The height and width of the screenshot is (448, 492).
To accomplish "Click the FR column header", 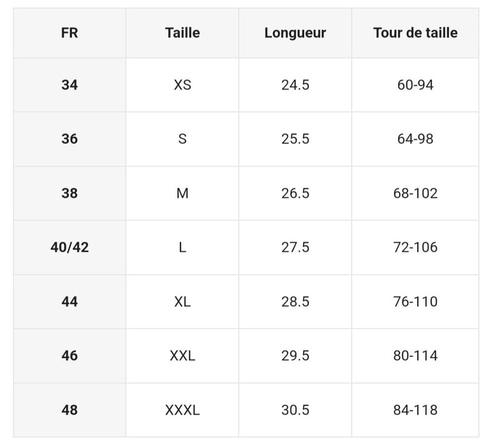I will pos(69,33).
